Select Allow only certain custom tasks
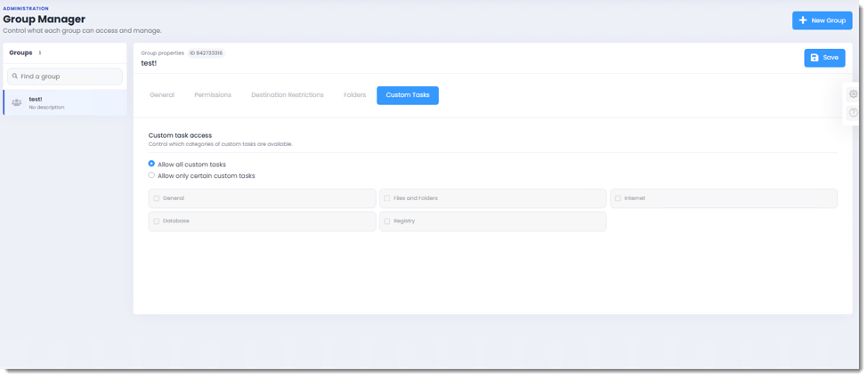The image size is (868, 378). coord(151,175)
